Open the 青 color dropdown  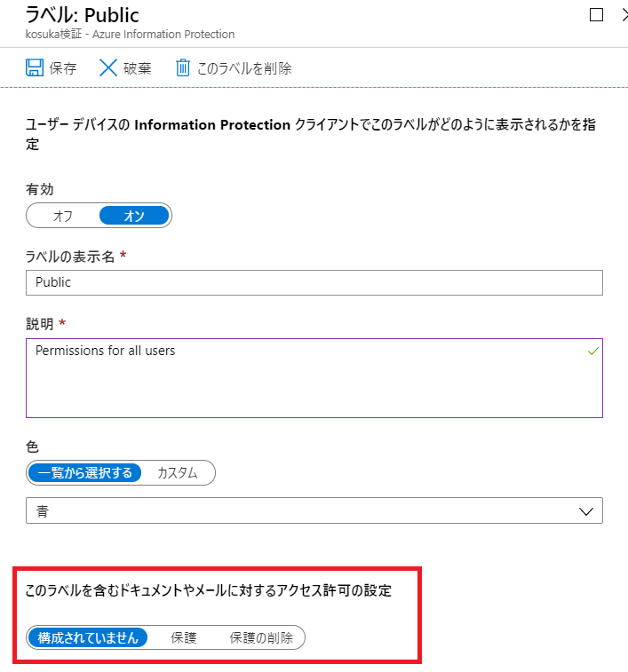[314, 510]
